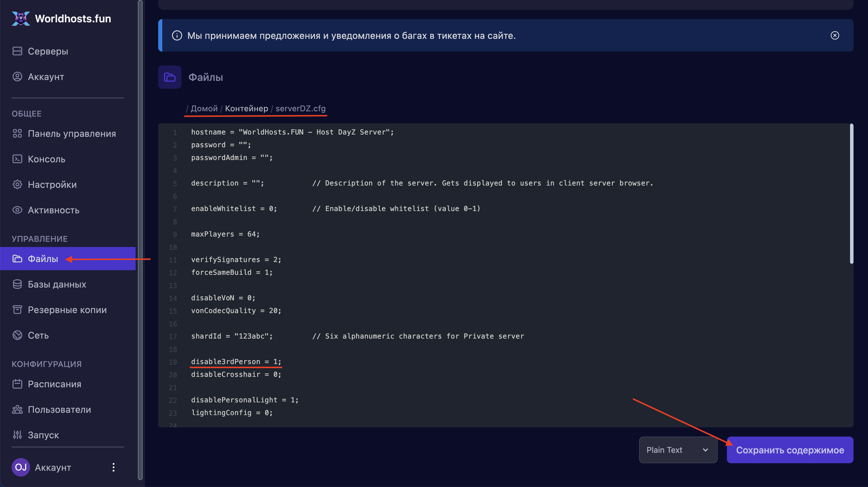
Task: Click the Резервные копии archive icon
Action: (x=17, y=310)
